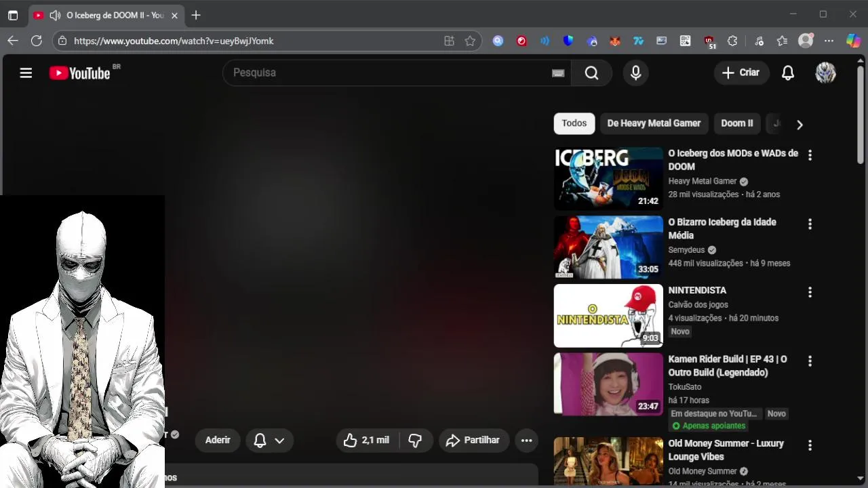Open the Copilot sidebar icon
Viewport: 868px width, 488px height.
(x=853, y=41)
